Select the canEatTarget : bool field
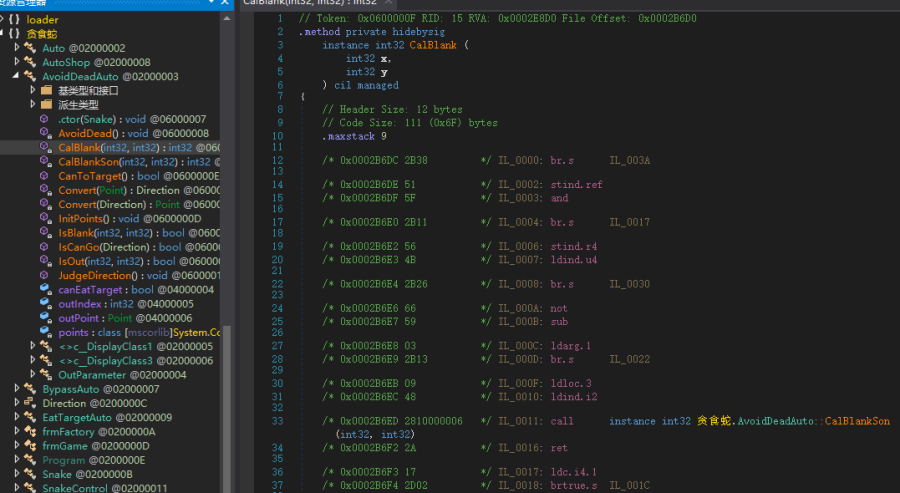The width and height of the screenshot is (900, 493). pyautogui.click(x=136, y=290)
